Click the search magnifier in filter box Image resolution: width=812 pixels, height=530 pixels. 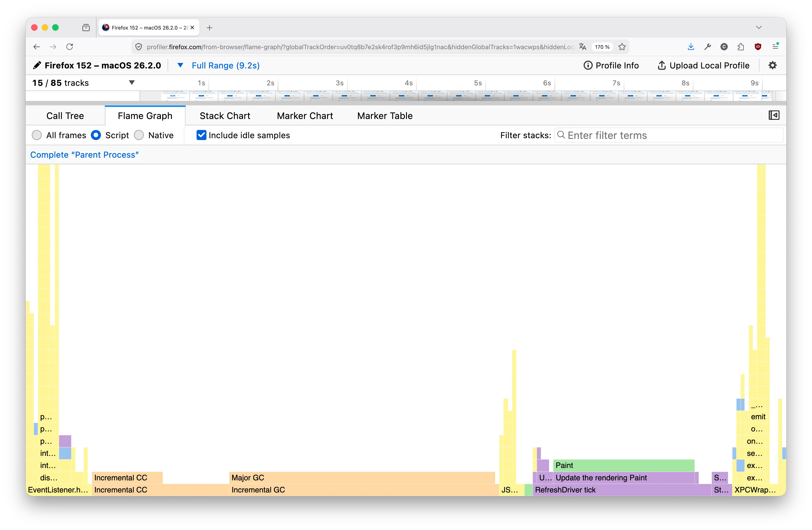tap(561, 135)
